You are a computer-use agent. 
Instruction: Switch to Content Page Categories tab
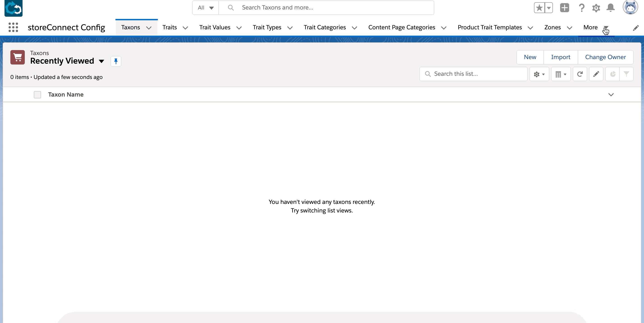(x=402, y=28)
